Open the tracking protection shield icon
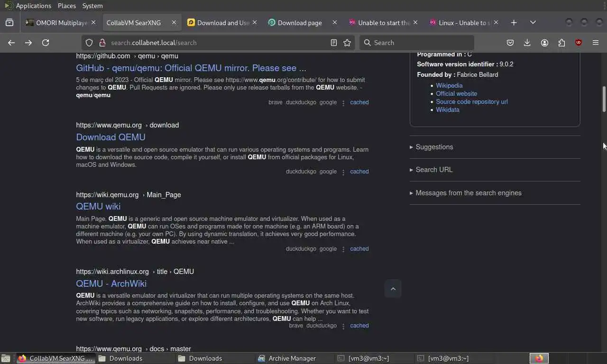The image size is (607, 364). click(x=89, y=43)
